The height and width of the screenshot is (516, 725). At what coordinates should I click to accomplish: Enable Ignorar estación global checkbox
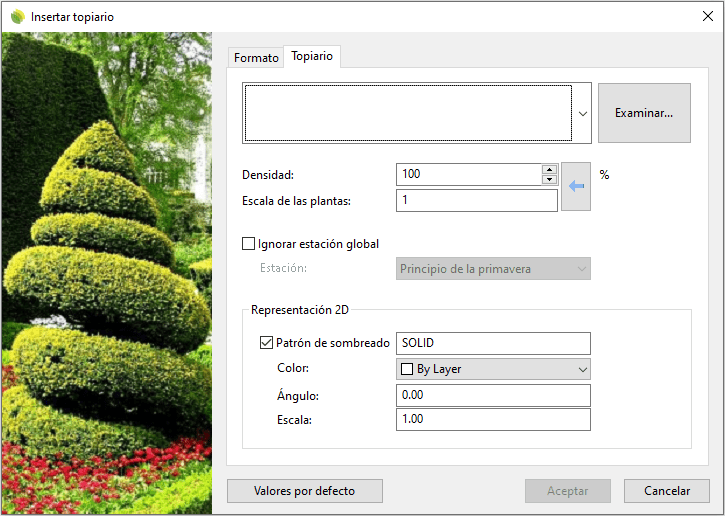(x=249, y=244)
